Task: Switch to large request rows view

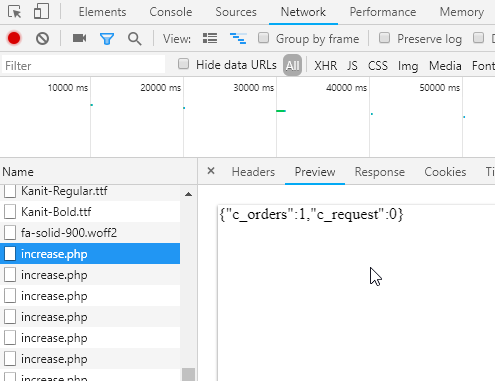Action: [x=210, y=38]
